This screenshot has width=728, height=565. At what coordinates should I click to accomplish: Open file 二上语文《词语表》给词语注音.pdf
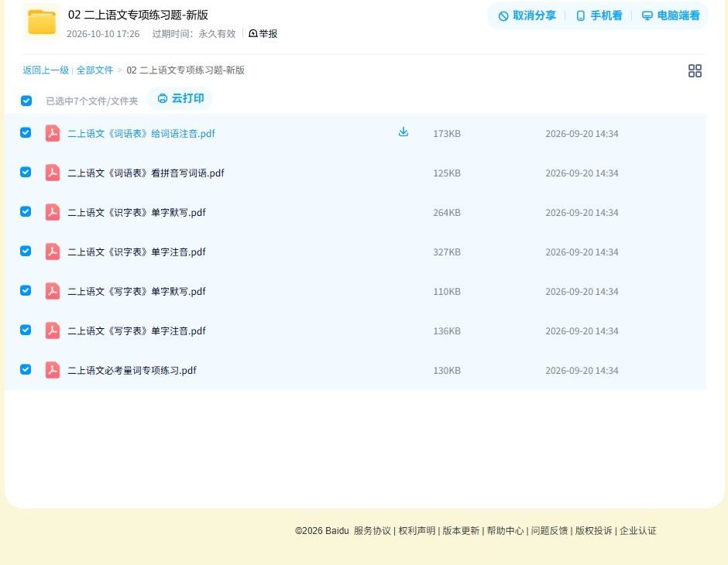click(x=141, y=134)
